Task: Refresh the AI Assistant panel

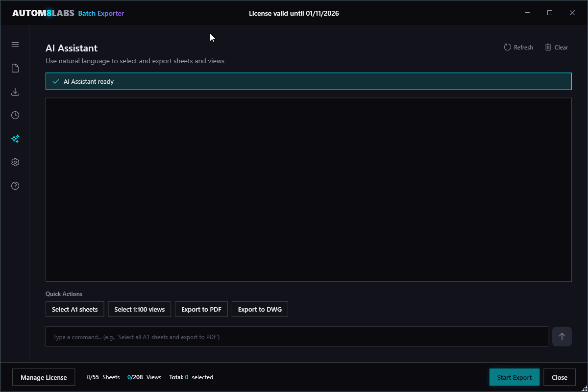Action: click(518, 47)
